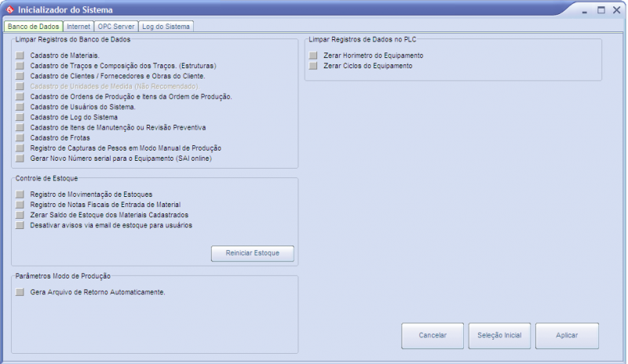This screenshot has height=364, width=628.
Task: Maximize the Inicializador do Sistema window
Action: point(601,10)
